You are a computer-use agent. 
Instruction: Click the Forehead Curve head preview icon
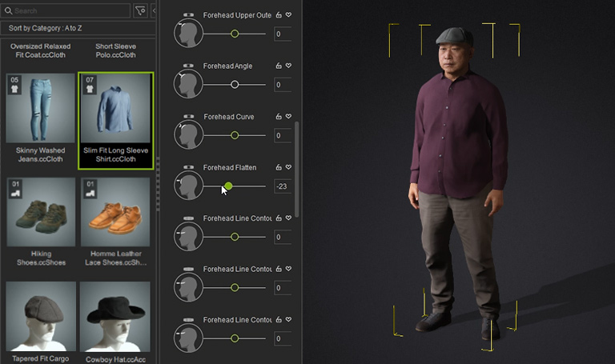(189, 135)
